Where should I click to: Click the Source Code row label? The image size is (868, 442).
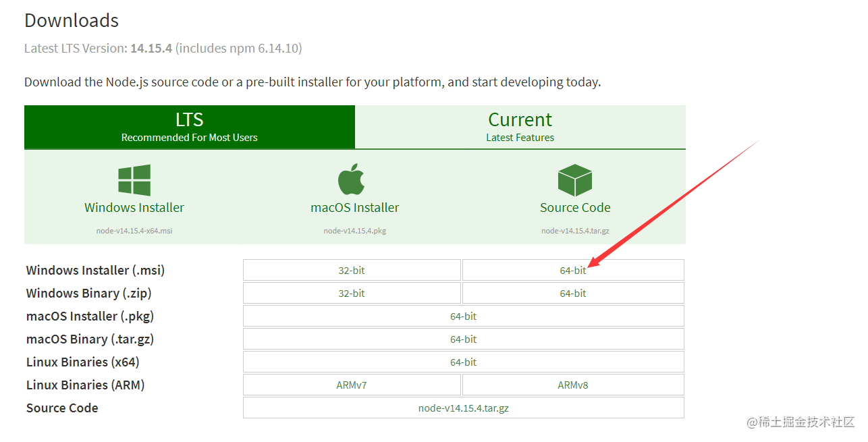[62, 408]
